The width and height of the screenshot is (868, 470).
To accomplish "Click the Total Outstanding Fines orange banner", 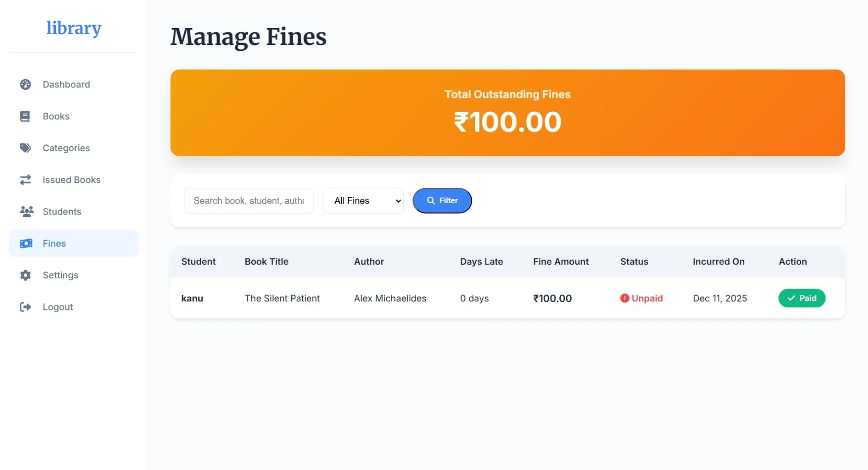I will point(507,113).
